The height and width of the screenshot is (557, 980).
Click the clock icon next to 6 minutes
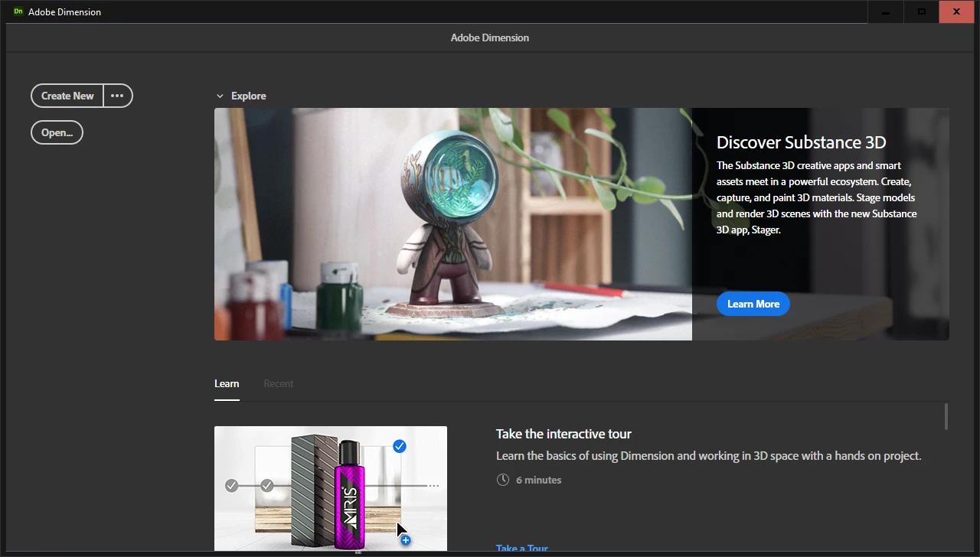pos(502,480)
